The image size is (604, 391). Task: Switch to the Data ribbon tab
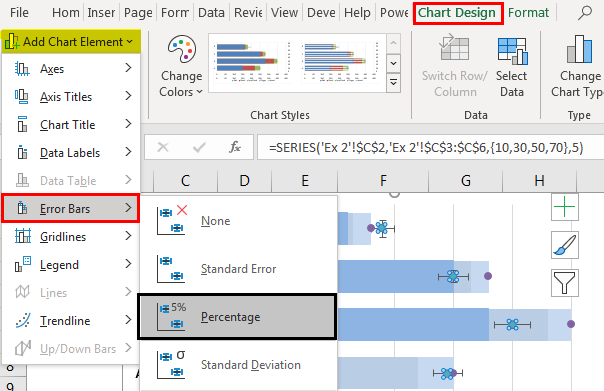211,13
